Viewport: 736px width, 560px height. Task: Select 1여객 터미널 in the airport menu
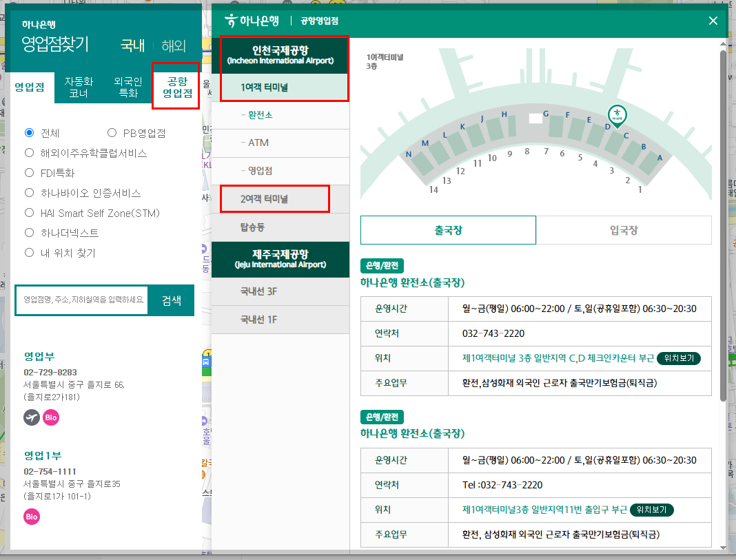click(280, 87)
